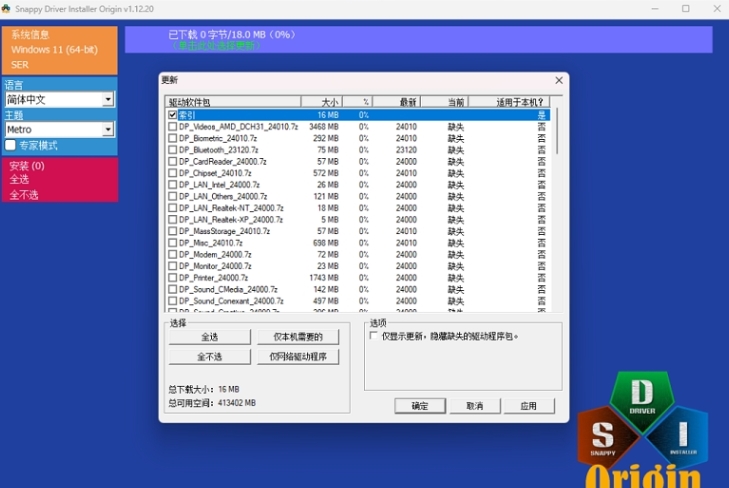The height and width of the screenshot is (488, 729).
Task: Click the 3468 MB size cell
Action: tap(324, 126)
